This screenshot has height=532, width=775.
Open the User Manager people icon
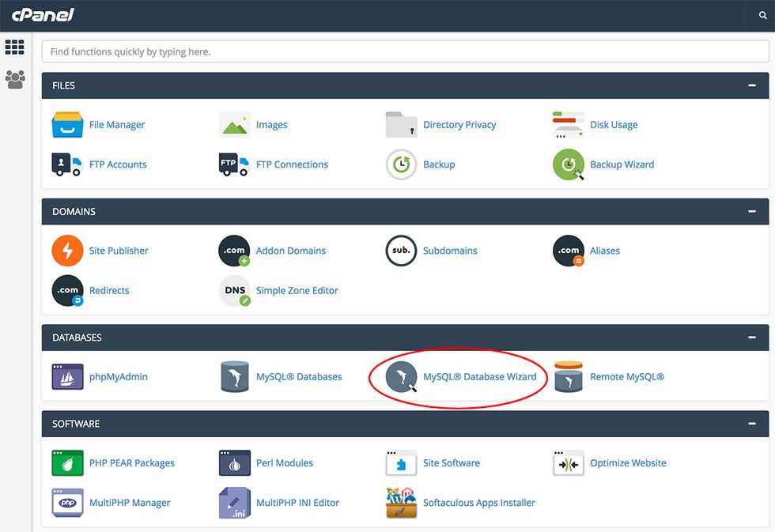tap(15, 79)
